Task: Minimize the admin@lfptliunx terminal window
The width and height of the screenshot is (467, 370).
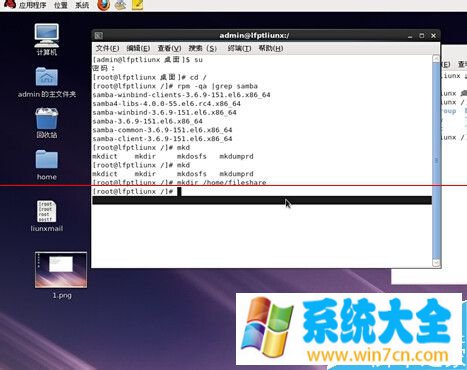Action: tap(410, 36)
